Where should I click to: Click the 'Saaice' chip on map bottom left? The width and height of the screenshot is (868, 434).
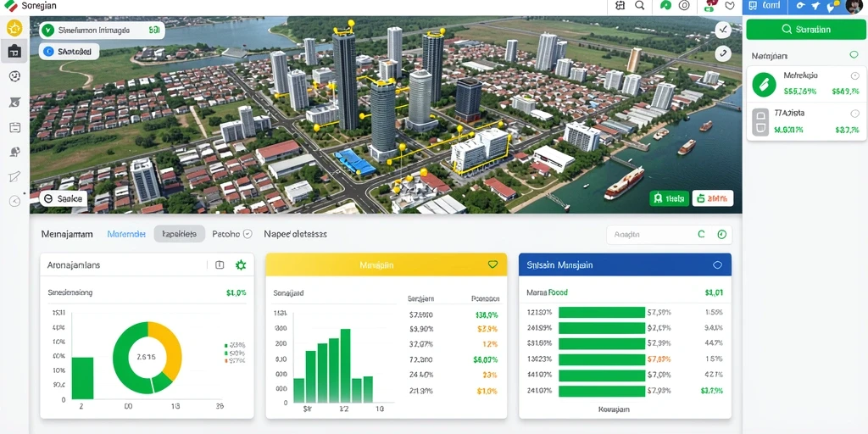(x=63, y=198)
